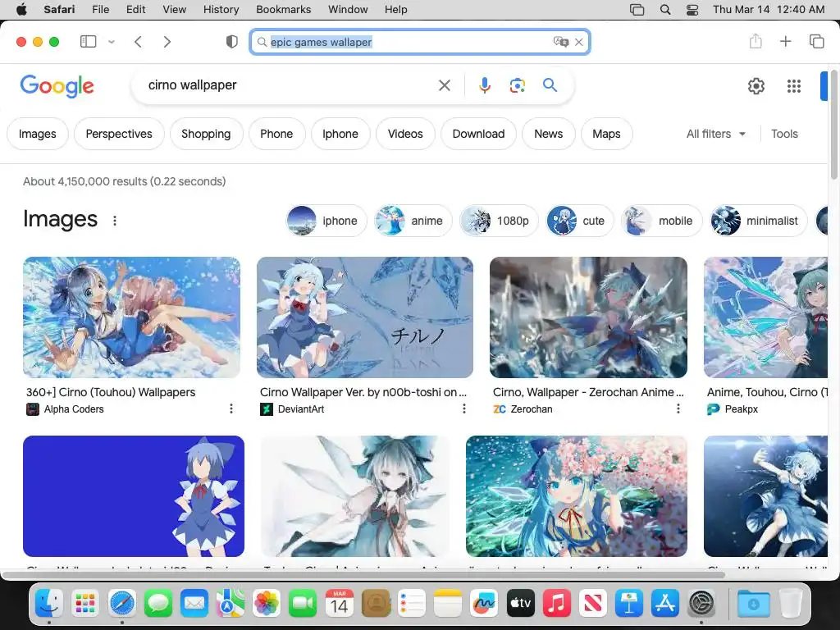Switch to the News filter chip
Viewport: 840px width, 630px height.
[549, 134]
